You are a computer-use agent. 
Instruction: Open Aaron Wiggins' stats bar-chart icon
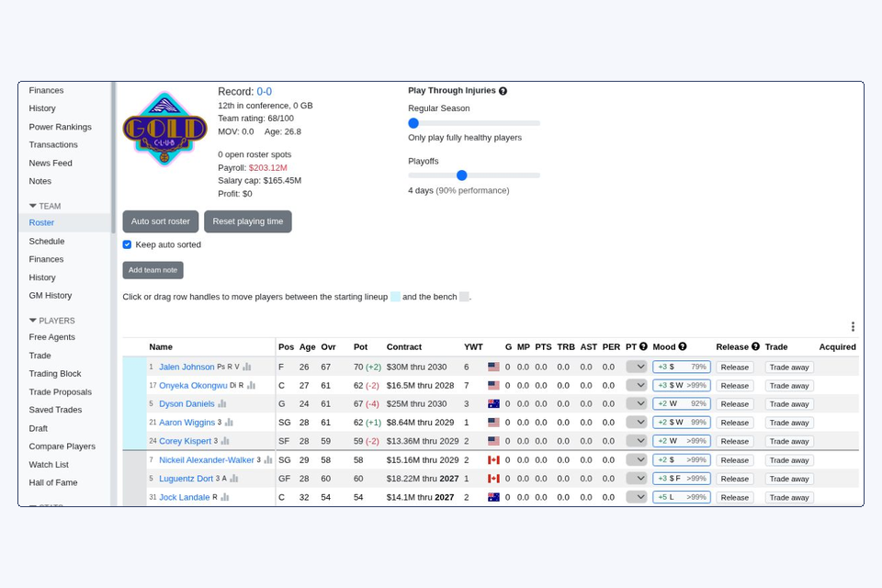pyautogui.click(x=229, y=423)
